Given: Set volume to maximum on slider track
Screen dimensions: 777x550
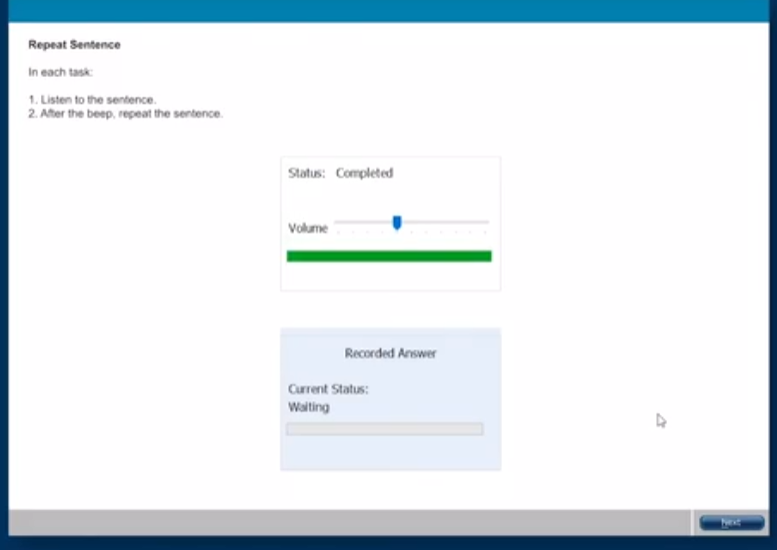Looking at the screenshot, I should (487, 222).
